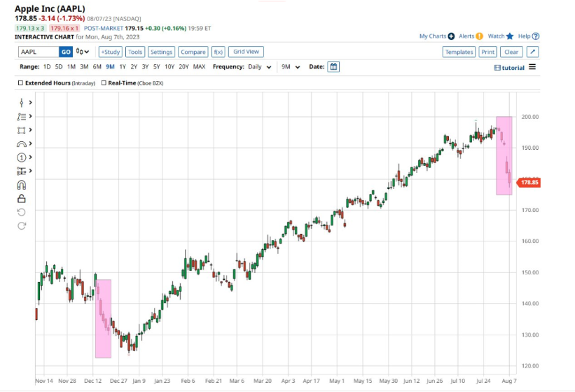This screenshot has width=575, height=392.
Task: Click the Watch star icon
Action: [510, 36]
